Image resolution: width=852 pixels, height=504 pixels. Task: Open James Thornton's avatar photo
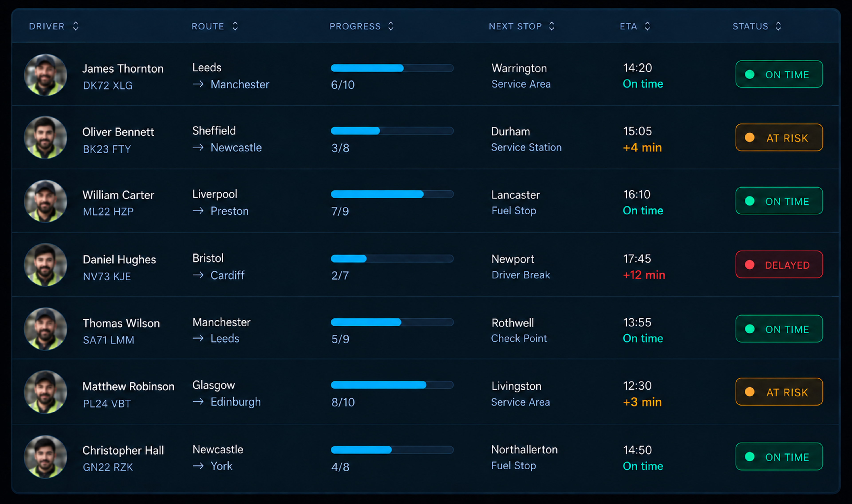(45, 75)
